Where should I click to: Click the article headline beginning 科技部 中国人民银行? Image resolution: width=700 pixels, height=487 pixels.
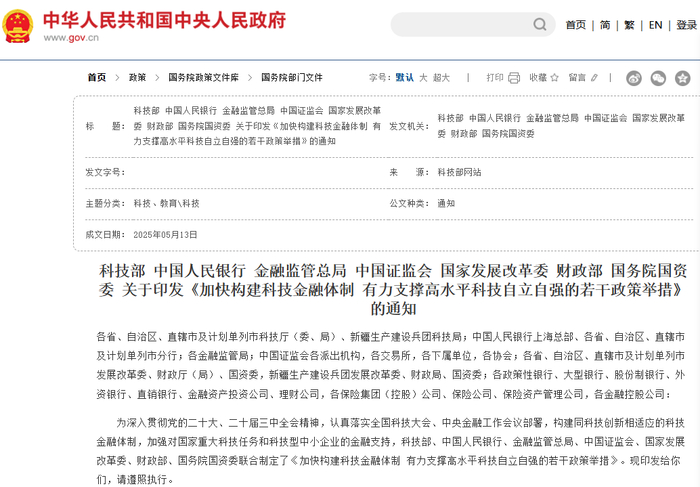(393, 290)
